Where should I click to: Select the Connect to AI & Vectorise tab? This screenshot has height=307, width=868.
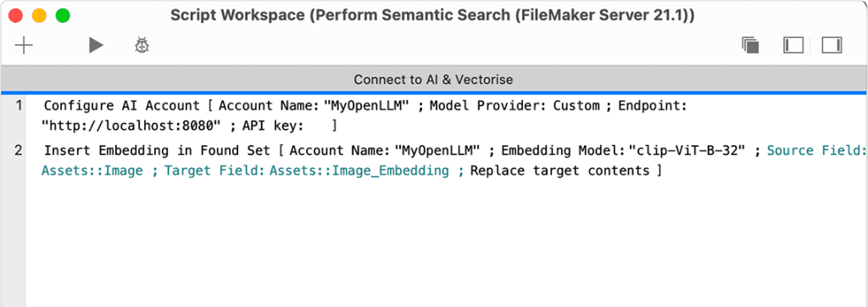pos(433,79)
